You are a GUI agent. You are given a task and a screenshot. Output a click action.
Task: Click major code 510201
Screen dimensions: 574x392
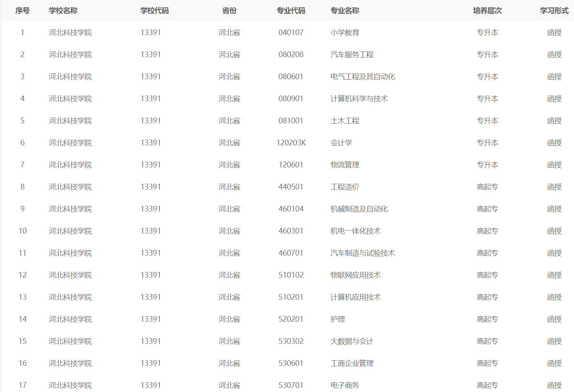click(291, 297)
